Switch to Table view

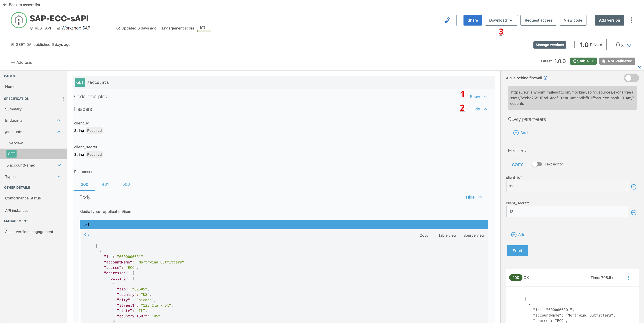447,235
